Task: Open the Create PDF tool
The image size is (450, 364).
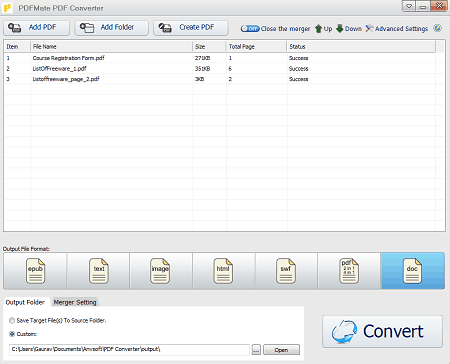Action: (x=191, y=28)
